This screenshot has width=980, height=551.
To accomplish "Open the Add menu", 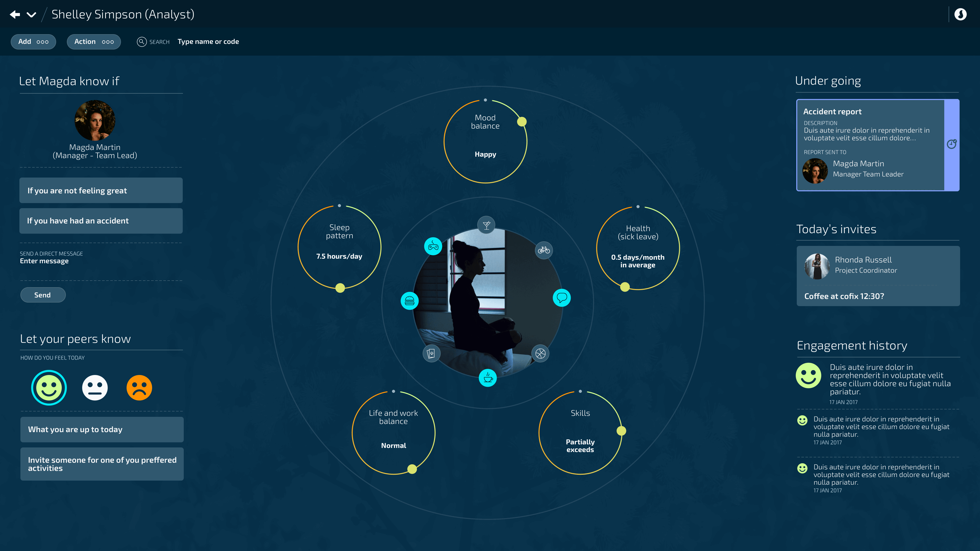I will [x=33, y=42].
